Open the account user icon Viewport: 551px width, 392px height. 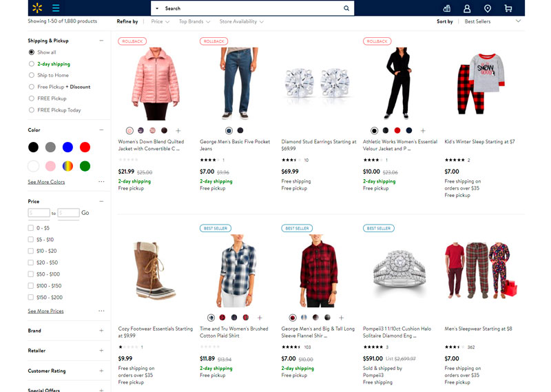click(467, 8)
